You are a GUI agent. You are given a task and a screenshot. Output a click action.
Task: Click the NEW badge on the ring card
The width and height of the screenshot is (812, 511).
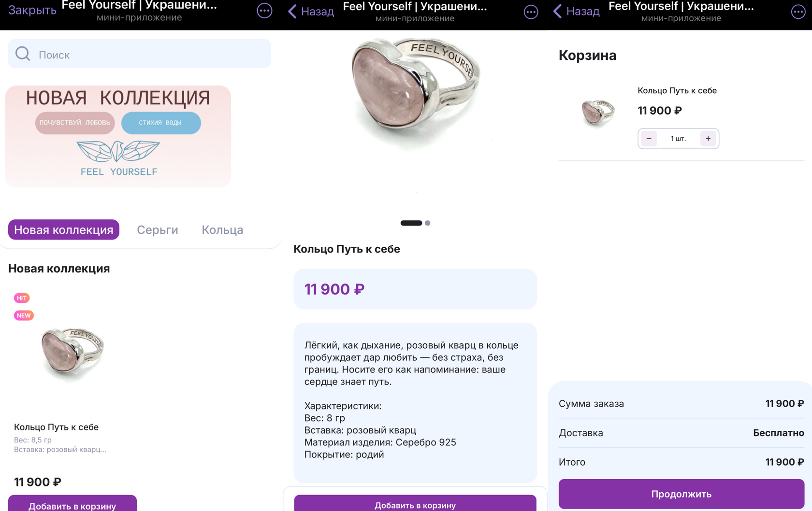click(x=24, y=315)
